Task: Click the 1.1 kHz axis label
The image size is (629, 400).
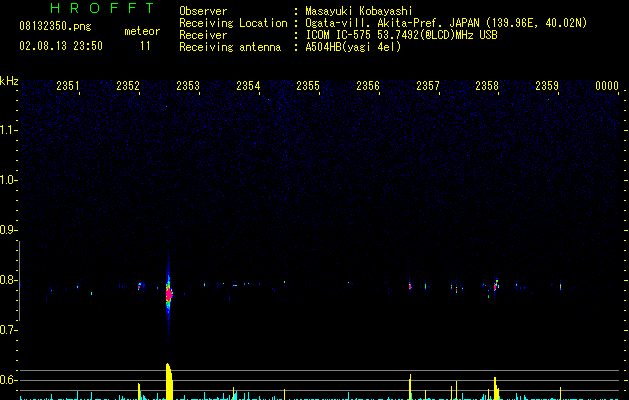Action: (x=8, y=130)
